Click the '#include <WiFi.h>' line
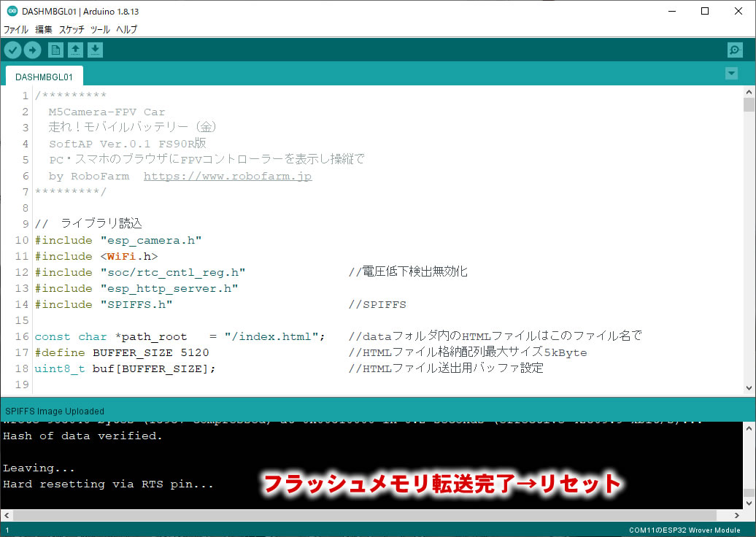This screenshot has height=537, width=756. pyautogui.click(x=96, y=256)
